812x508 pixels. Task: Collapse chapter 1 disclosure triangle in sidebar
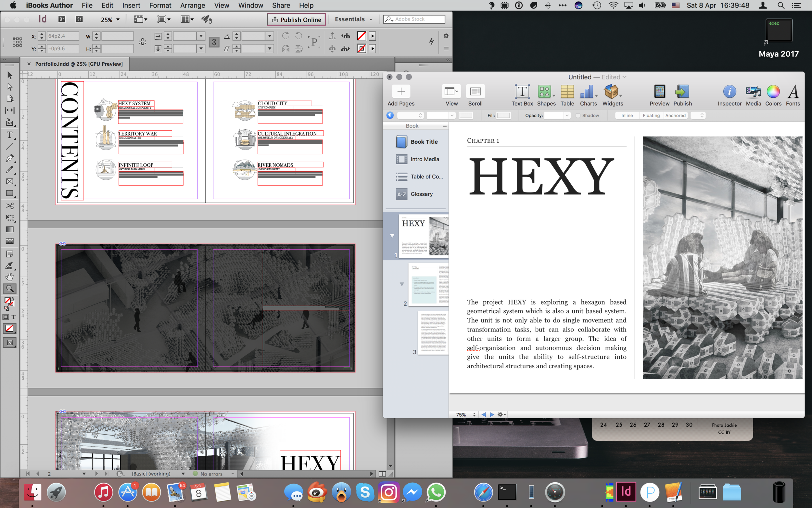pyautogui.click(x=392, y=236)
